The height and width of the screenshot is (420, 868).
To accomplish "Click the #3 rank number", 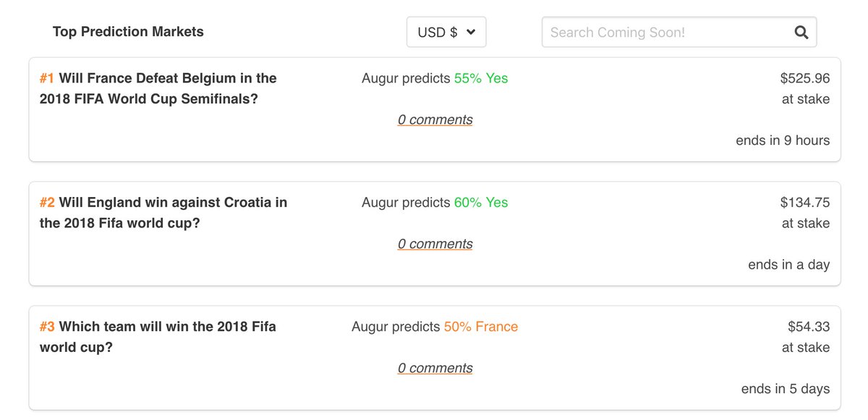I will tap(47, 327).
